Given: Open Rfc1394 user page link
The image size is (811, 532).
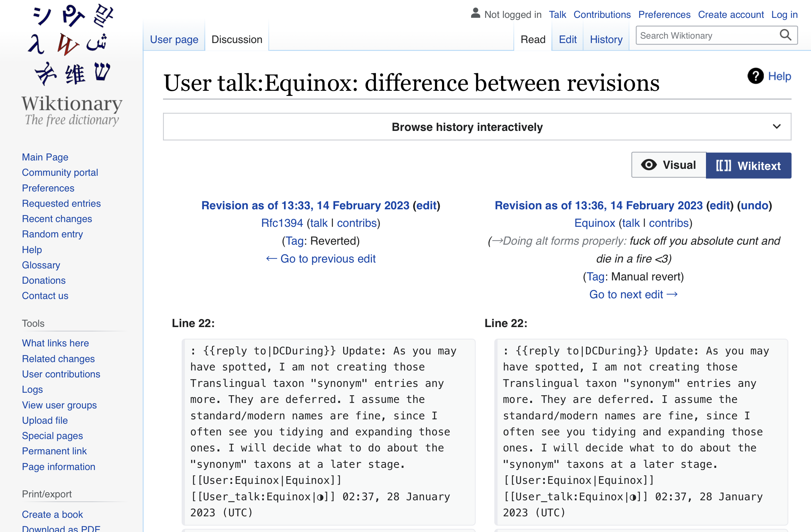Looking at the screenshot, I should click(282, 223).
